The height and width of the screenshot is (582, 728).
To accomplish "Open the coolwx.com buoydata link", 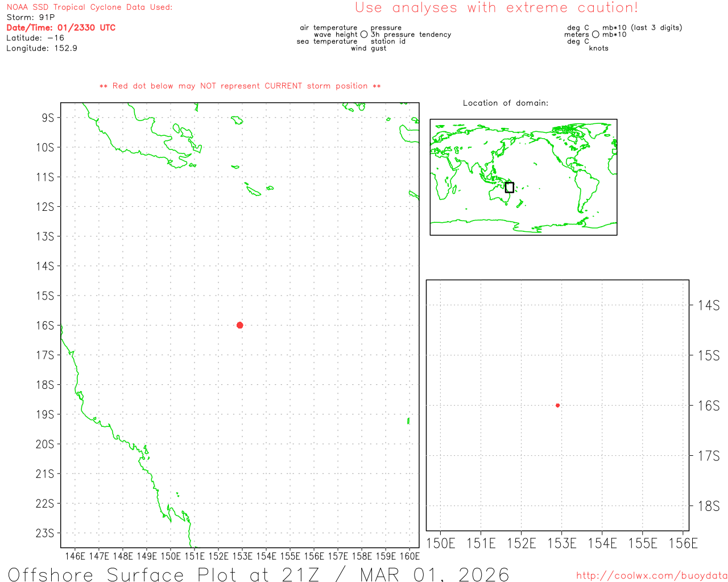I will pyautogui.click(x=651, y=576).
